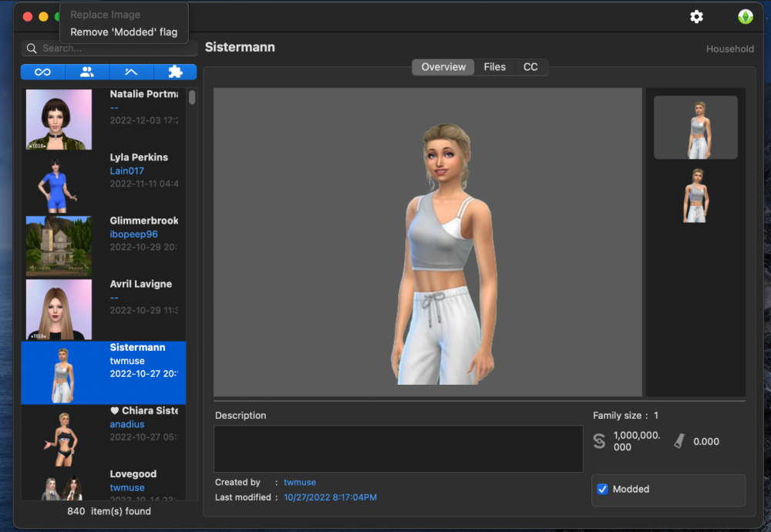Click the Lyla Perkins Sim thumbnail

point(56,184)
